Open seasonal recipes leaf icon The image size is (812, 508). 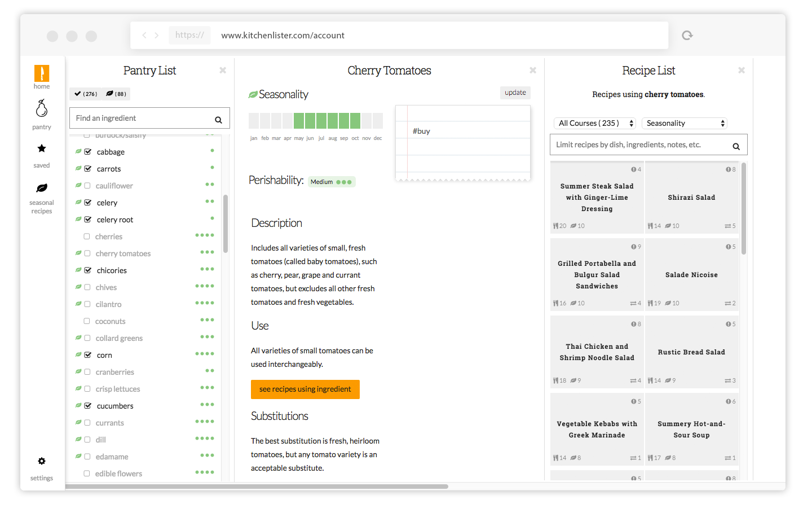tap(42, 188)
